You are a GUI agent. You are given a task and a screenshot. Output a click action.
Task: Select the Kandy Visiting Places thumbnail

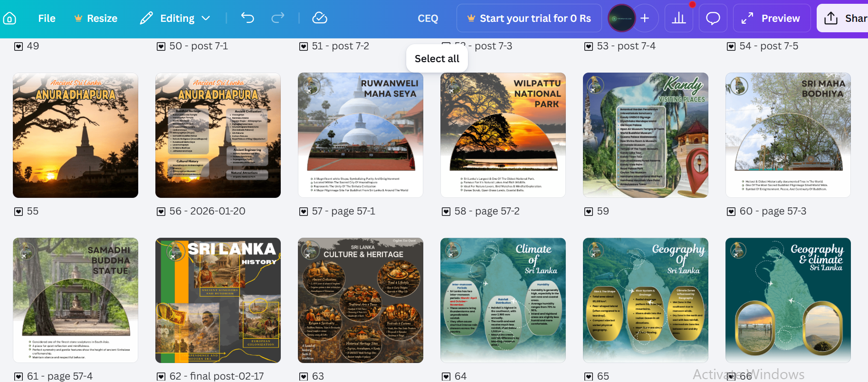pos(646,135)
